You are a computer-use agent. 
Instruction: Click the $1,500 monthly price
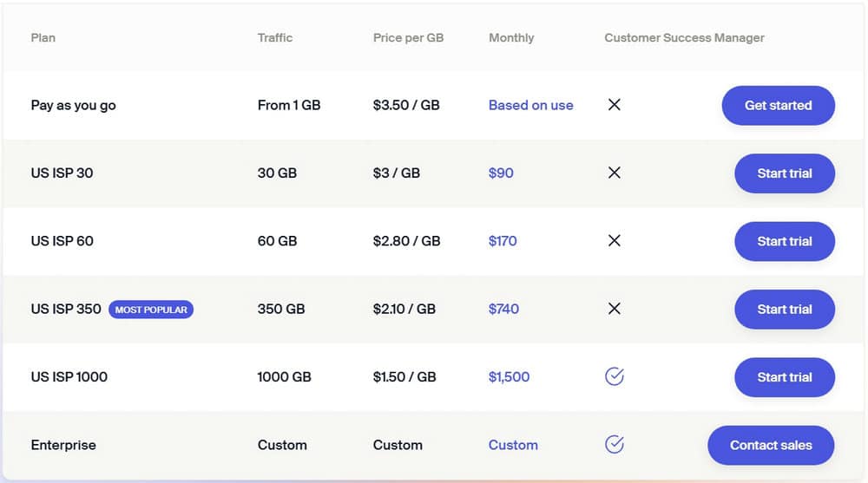[510, 376]
